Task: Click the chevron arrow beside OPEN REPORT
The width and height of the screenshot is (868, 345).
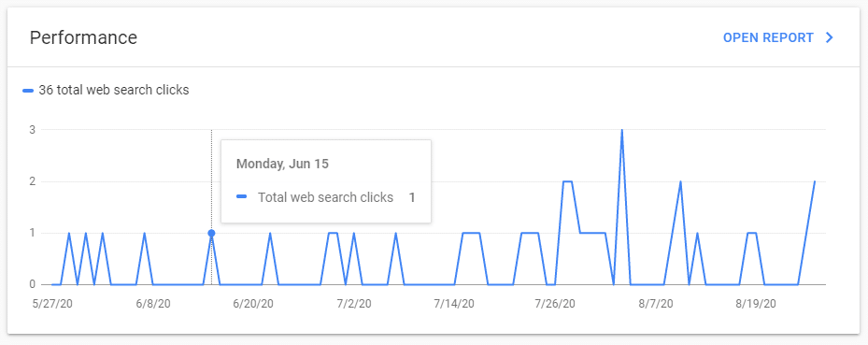Action: (x=829, y=37)
